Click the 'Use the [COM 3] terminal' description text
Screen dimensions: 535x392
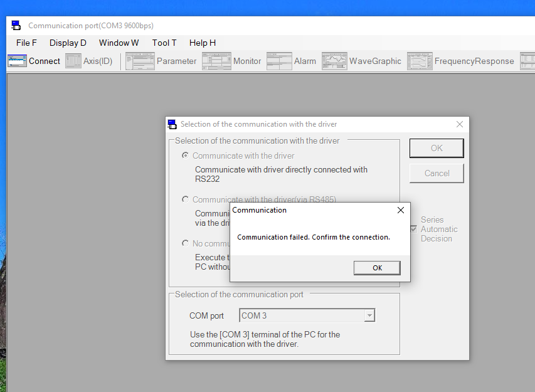click(265, 339)
